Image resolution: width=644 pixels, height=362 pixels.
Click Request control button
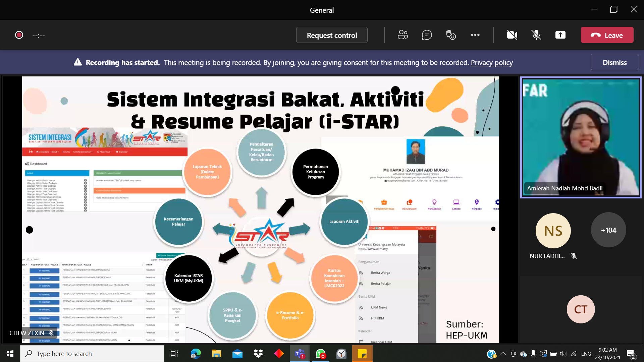[331, 35]
